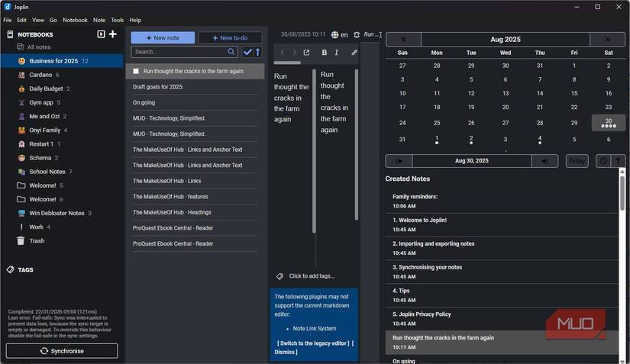
Task: Toggle the to-do checkbox for Run thought note
Action: tap(136, 71)
